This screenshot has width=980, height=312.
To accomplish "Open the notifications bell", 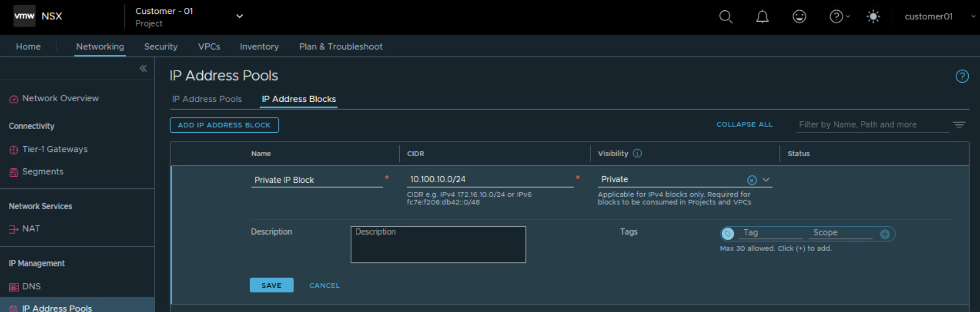I will click(x=762, y=17).
